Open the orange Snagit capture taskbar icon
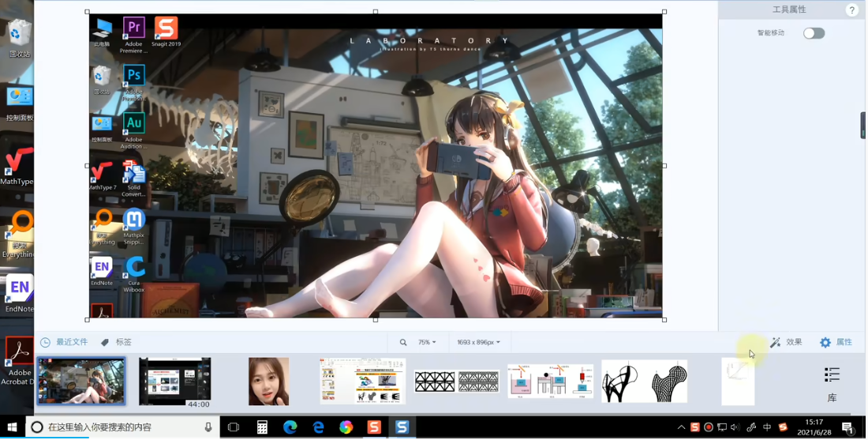The width and height of the screenshot is (868, 440). pyautogui.click(x=374, y=427)
